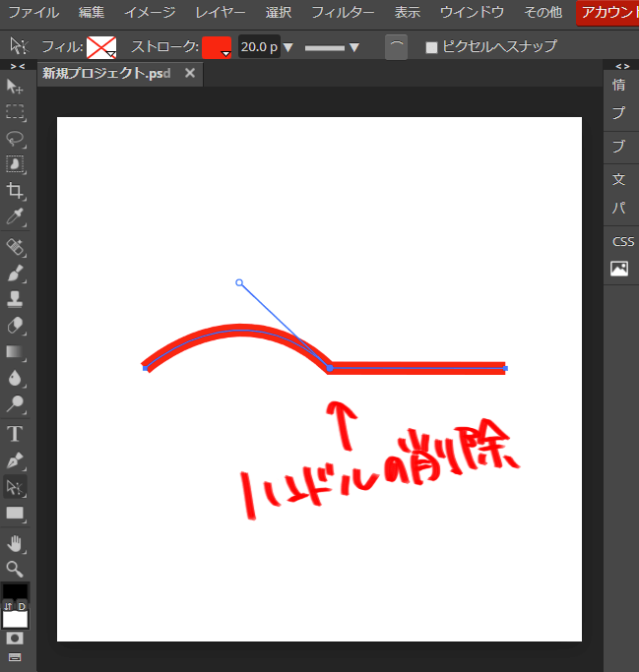Open the ブ brush panel
Screen dimensions: 639x672
[619, 147]
